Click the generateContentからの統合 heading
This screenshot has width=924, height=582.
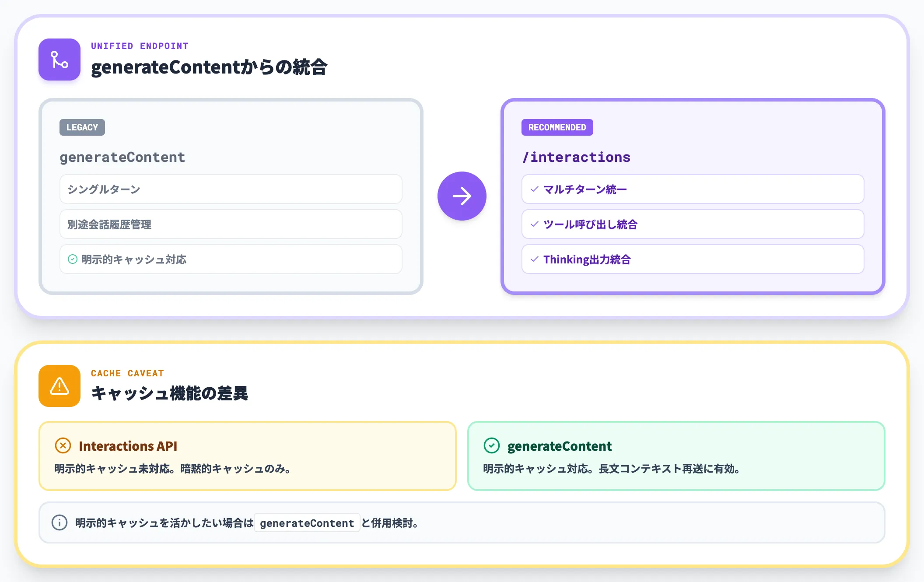click(209, 67)
